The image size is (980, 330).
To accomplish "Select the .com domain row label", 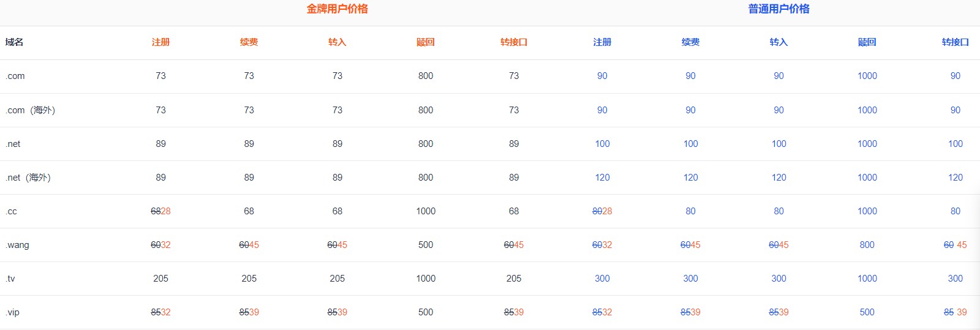I will [15, 76].
